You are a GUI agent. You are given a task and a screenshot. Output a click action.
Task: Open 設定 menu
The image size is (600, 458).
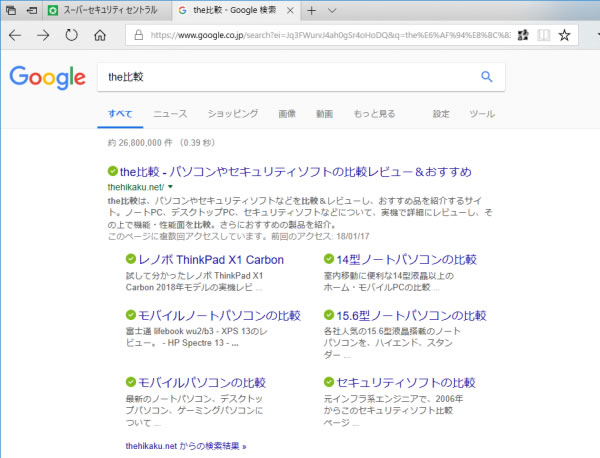441,114
